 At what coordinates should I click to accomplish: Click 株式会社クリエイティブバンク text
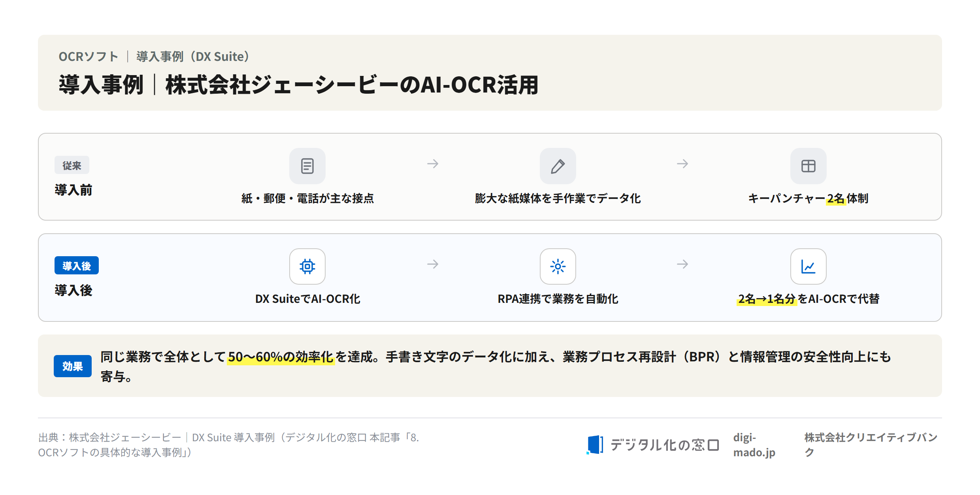tap(871, 445)
